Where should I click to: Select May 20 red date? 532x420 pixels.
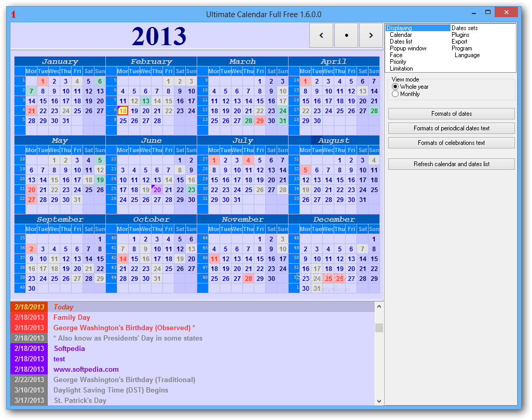pyautogui.click(x=32, y=190)
